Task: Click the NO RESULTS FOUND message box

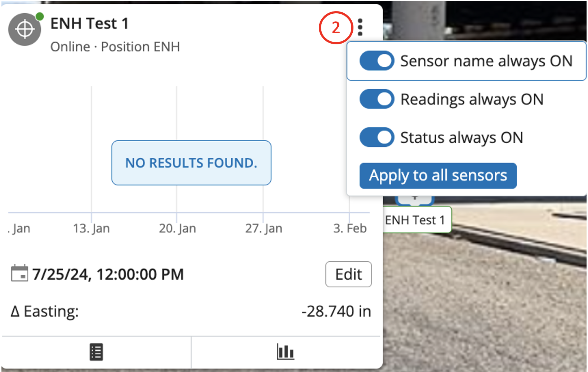Action: [191, 163]
